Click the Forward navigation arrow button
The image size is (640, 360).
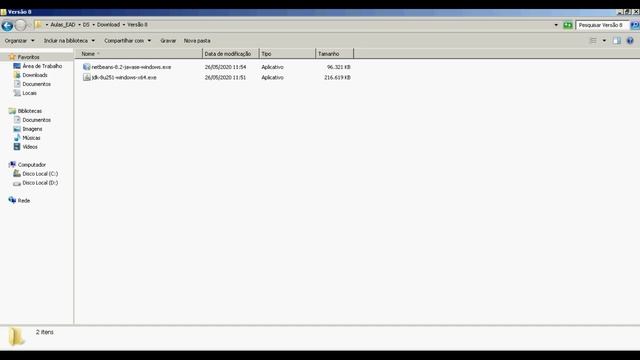[20, 25]
